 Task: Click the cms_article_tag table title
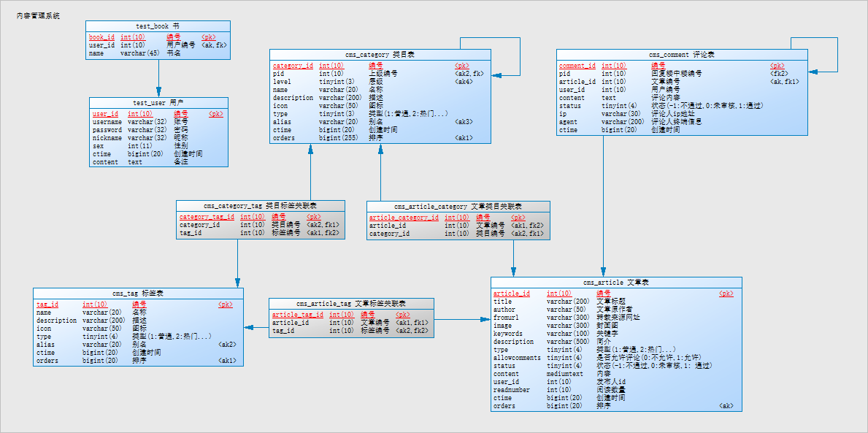click(351, 304)
